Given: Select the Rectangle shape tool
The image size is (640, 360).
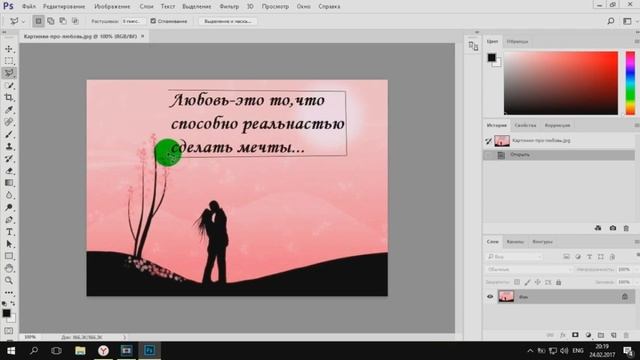Looking at the screenshot, I should click(x=9, y=256).
